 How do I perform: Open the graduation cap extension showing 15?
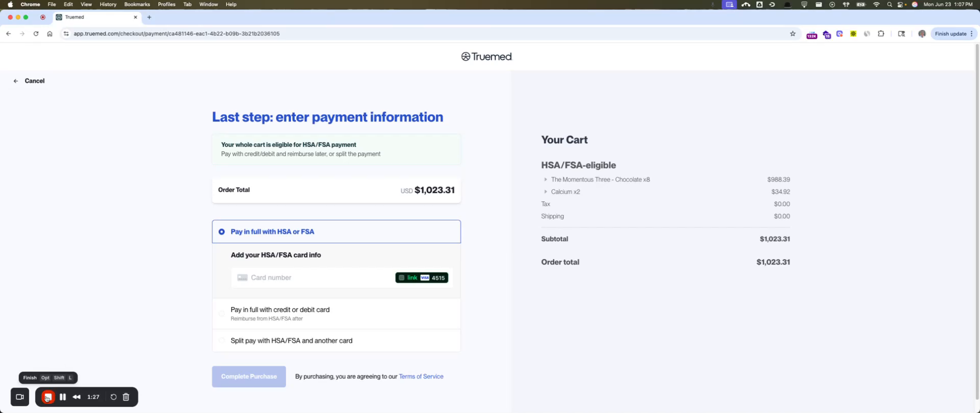click(826, 34)
